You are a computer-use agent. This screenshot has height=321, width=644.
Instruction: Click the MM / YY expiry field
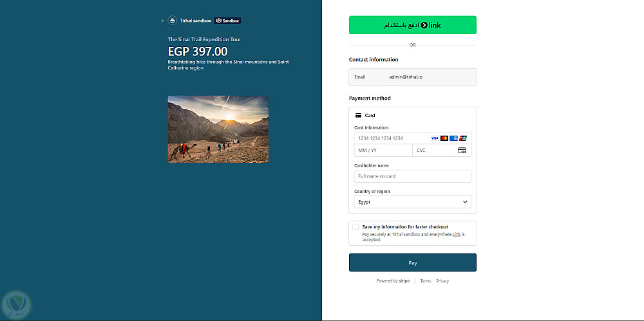(x=383, y=151)
